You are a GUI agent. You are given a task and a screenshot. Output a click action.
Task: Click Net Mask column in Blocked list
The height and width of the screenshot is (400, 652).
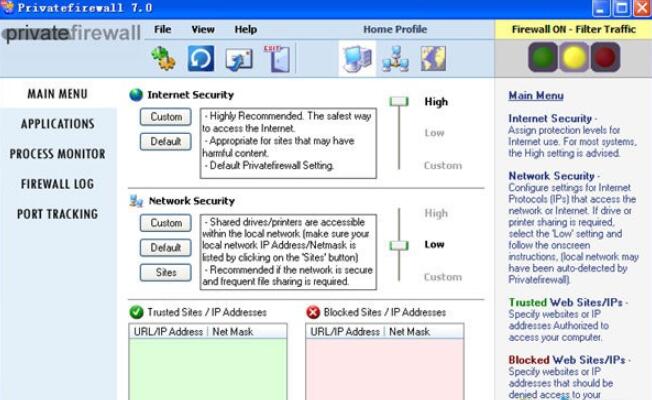point(410,331)
